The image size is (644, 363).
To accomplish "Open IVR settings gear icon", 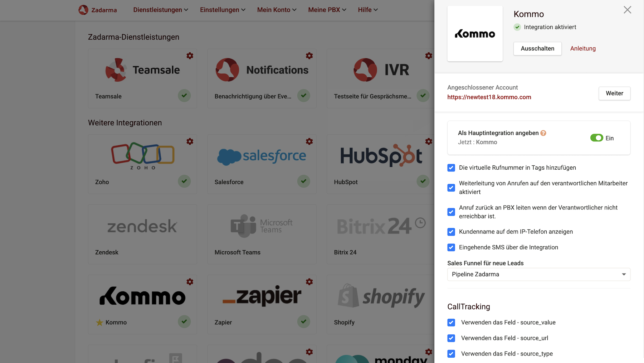I will (429, 56).
